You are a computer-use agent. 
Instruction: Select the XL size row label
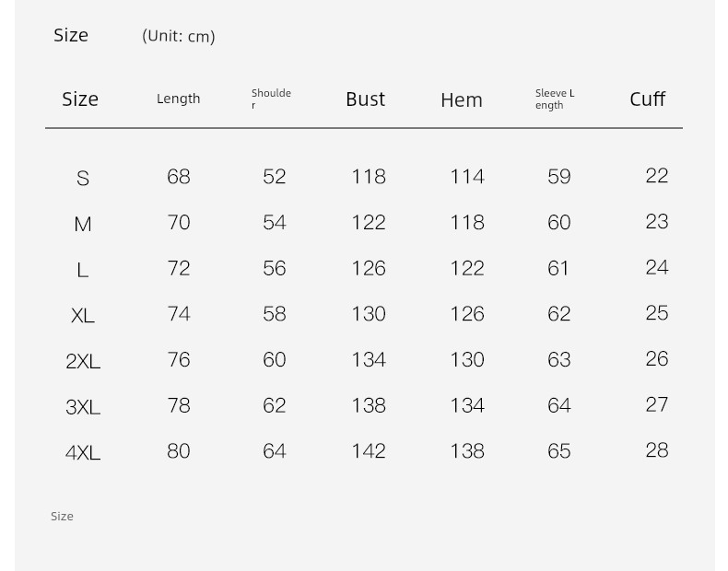click(83, 316)
